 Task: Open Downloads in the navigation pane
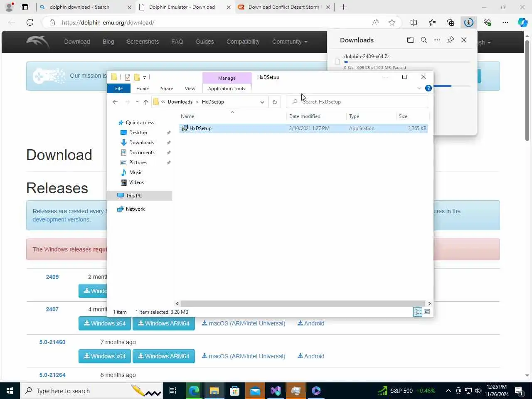141,143
